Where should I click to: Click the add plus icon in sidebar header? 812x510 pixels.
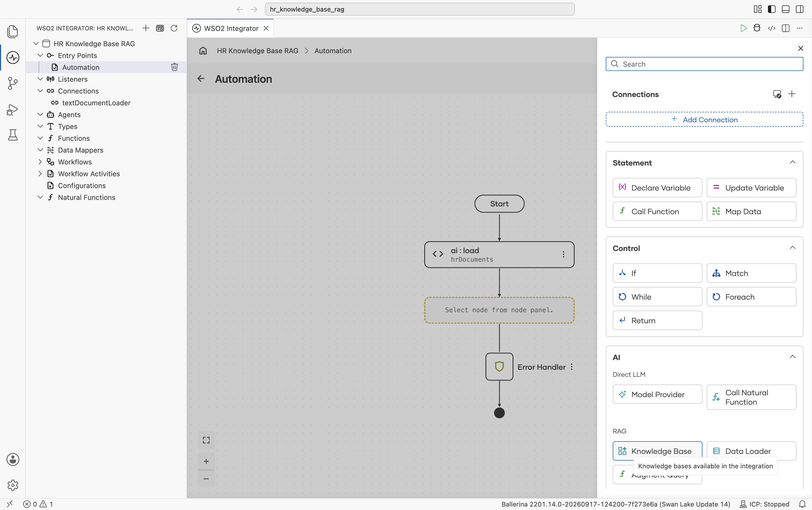pyautogui.click(x=146, y=28)
